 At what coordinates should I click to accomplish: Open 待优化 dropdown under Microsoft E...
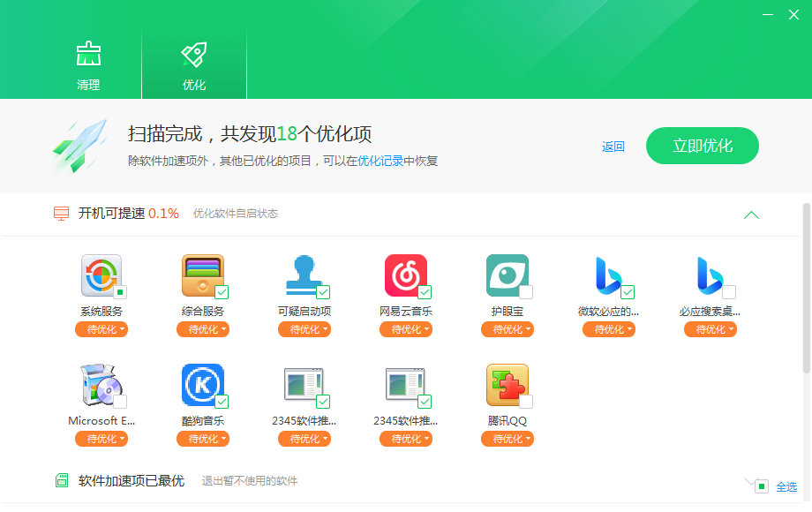click(101, 439)
